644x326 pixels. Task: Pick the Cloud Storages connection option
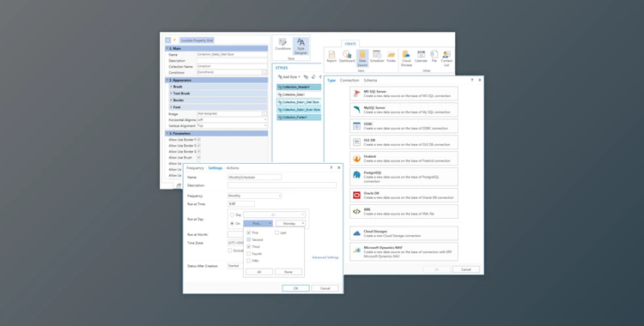(404, 233)
